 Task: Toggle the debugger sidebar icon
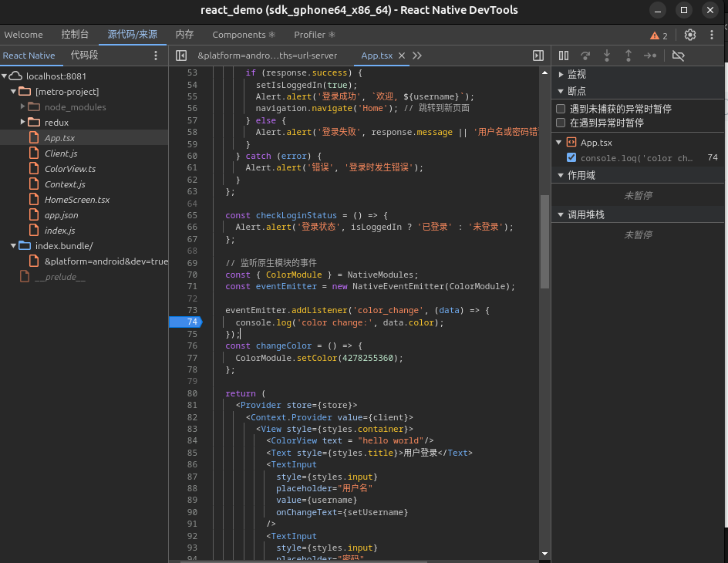click(x=538, y=56)
